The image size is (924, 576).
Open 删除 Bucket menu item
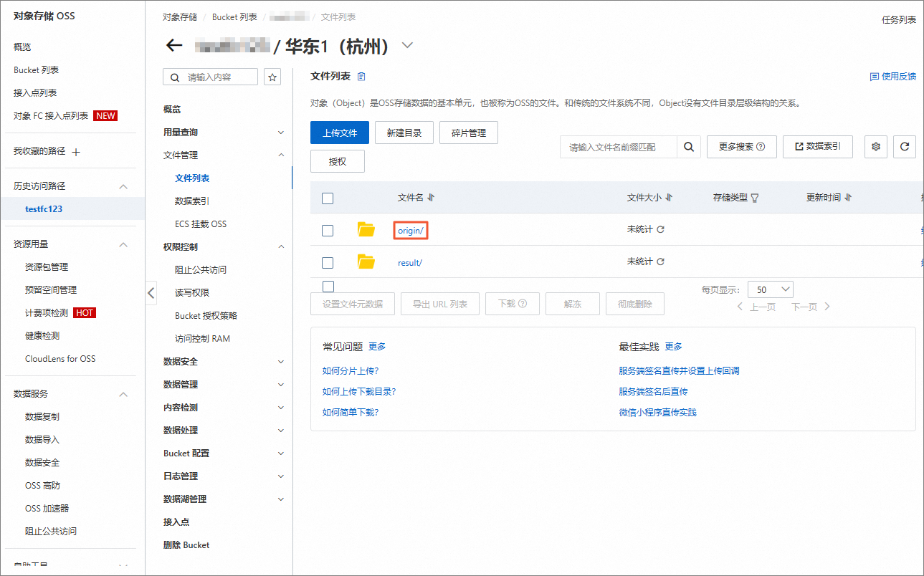(186, 545)
